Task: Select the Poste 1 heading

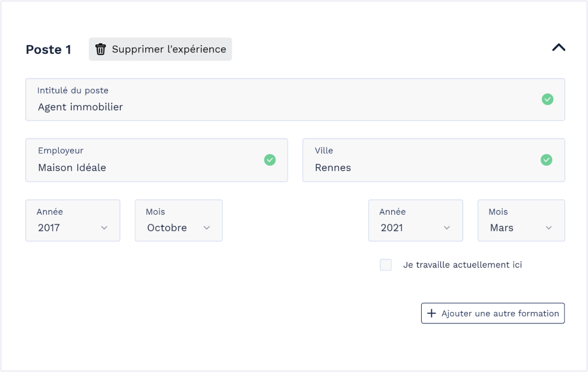Action: coord(49,50)
